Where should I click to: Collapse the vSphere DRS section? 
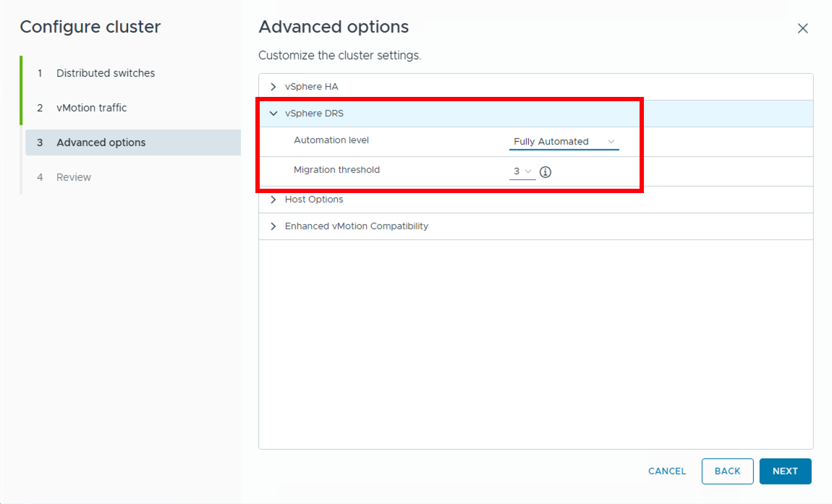coord(273,114)
